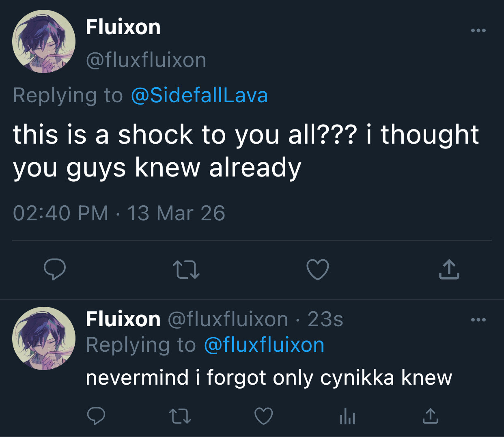Screen dimensions: 504x437
Task: Tap Fluixon's avatar on the main tweet
Action: [44, 42]
